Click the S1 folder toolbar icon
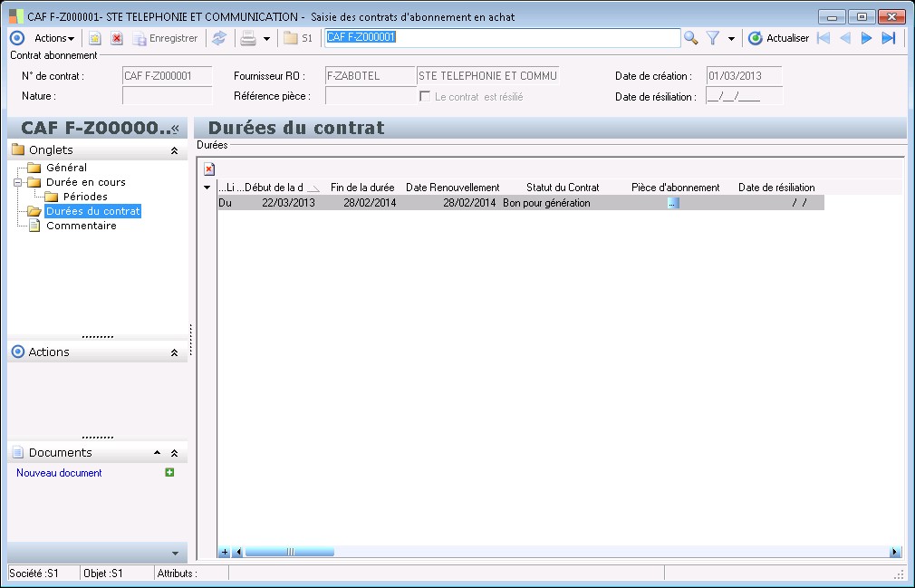The width and height of the screenshot is (915, 588). tap(298, 38)
